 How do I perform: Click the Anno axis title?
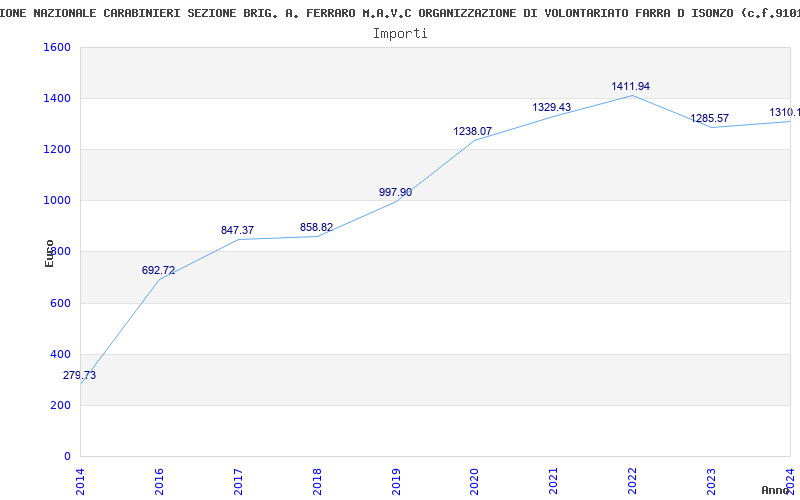[x=775, y=490]
